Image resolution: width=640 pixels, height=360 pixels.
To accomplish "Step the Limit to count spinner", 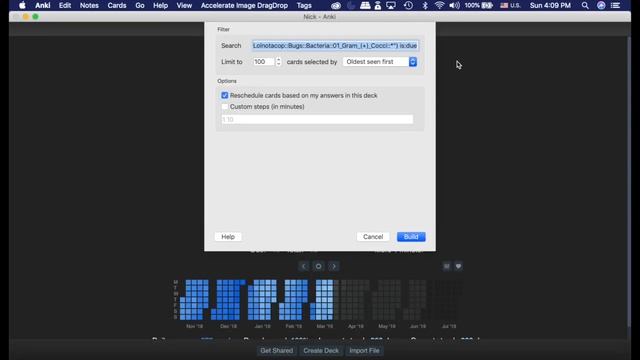I will (278, 62).
